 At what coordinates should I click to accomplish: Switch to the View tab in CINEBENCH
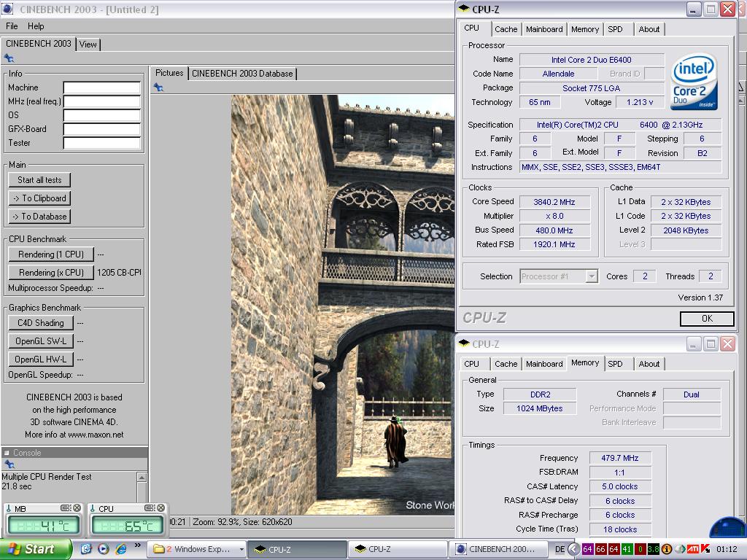tap(88, 44)
